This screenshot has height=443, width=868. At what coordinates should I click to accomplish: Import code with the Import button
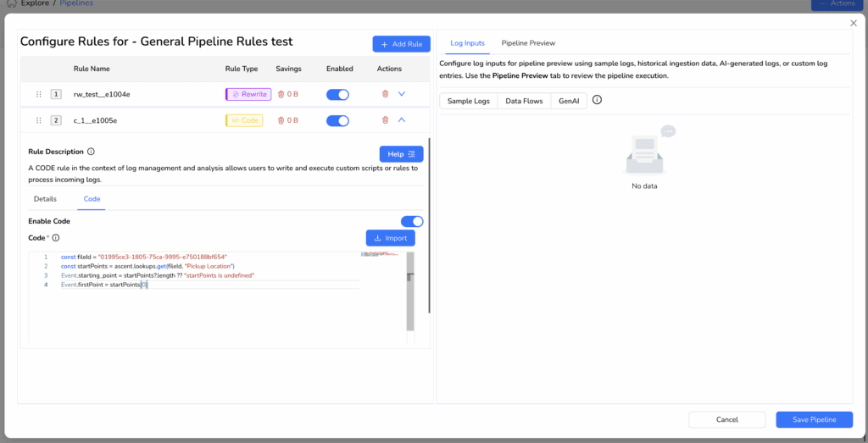390,238
